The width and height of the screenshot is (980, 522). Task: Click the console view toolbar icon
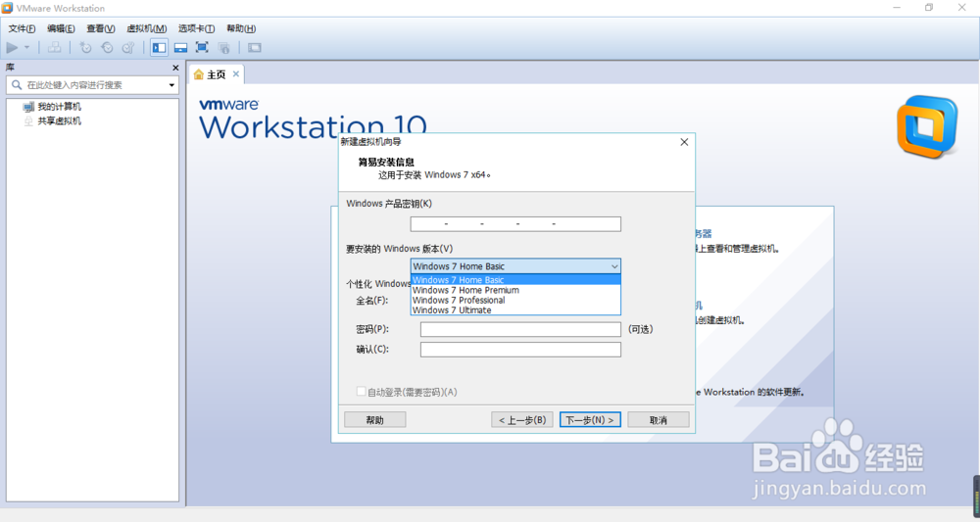(255, 47)
